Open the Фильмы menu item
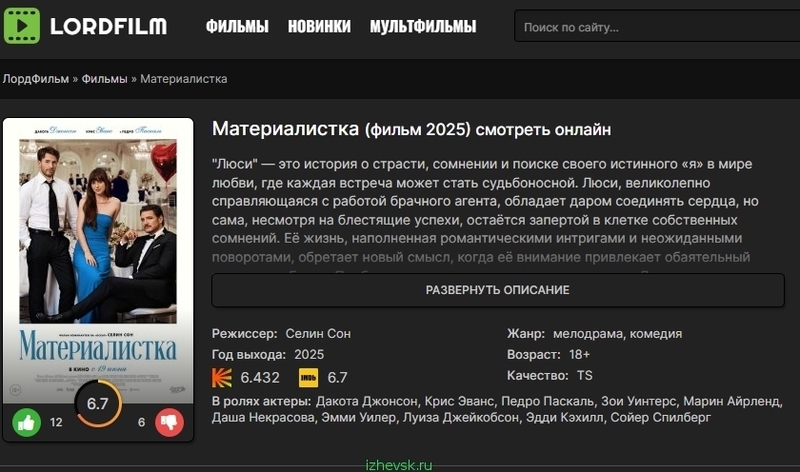 [x=237, y=26]
